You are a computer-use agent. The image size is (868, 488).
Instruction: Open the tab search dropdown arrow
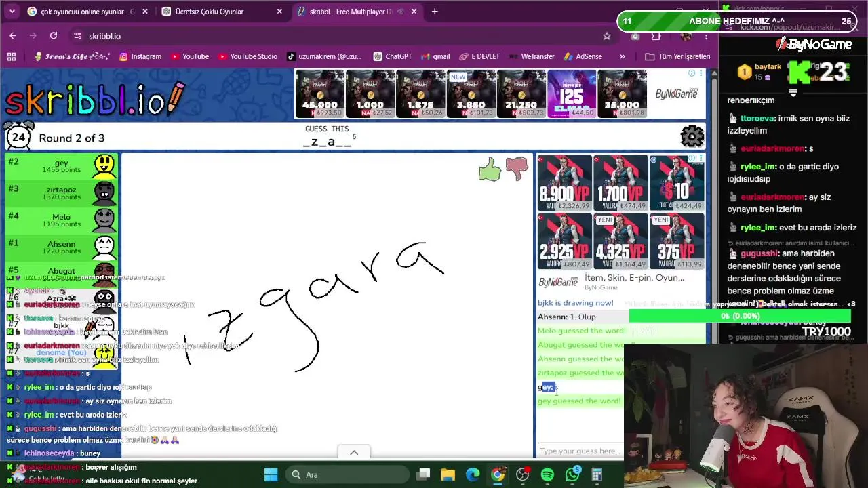click(x=12, y=12)
